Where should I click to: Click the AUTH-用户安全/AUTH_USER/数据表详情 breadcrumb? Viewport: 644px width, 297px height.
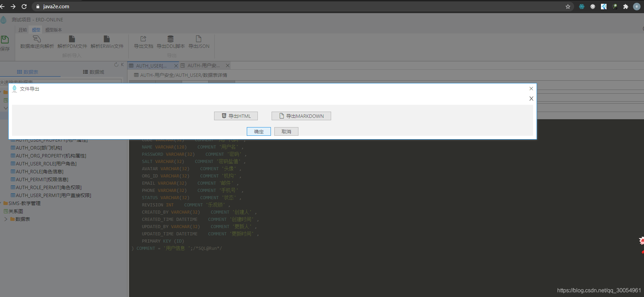coord(183,75)
